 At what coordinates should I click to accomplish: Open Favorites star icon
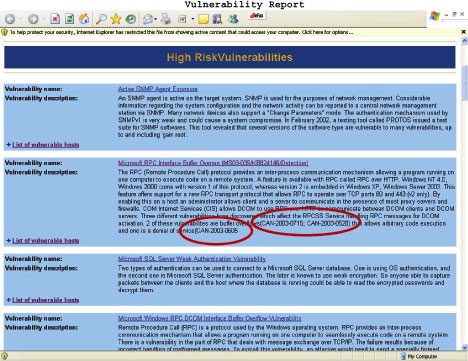pyautogui.click(x=116, y=19)
